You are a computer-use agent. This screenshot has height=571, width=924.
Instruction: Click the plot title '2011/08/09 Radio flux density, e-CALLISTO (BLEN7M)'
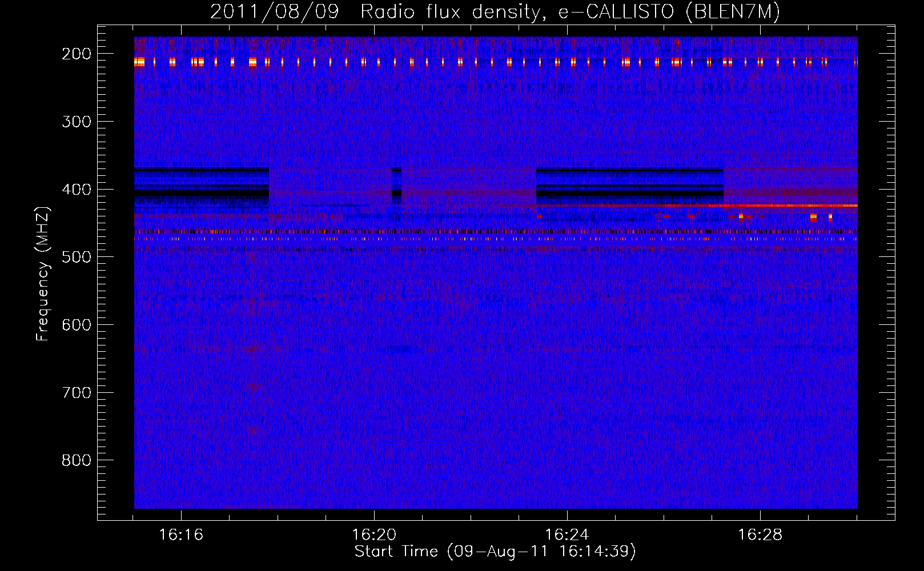495,11
